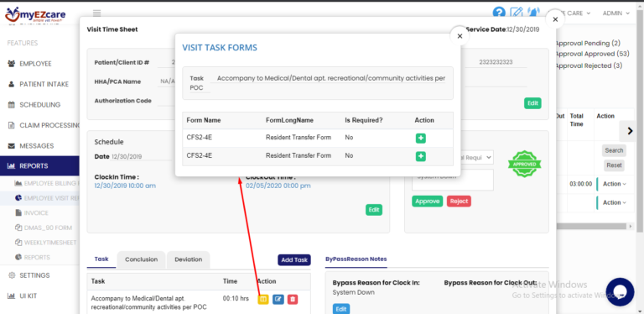Select the ByPassReason Notes tab
Viewport: 644px width, 314px height.
click(356, 259)
